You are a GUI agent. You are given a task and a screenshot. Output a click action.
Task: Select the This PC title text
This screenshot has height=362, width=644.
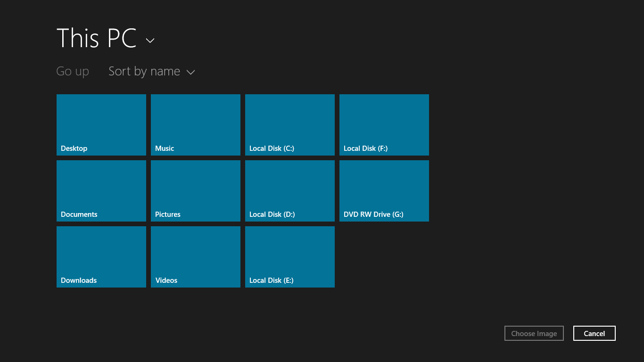[96, 38]
